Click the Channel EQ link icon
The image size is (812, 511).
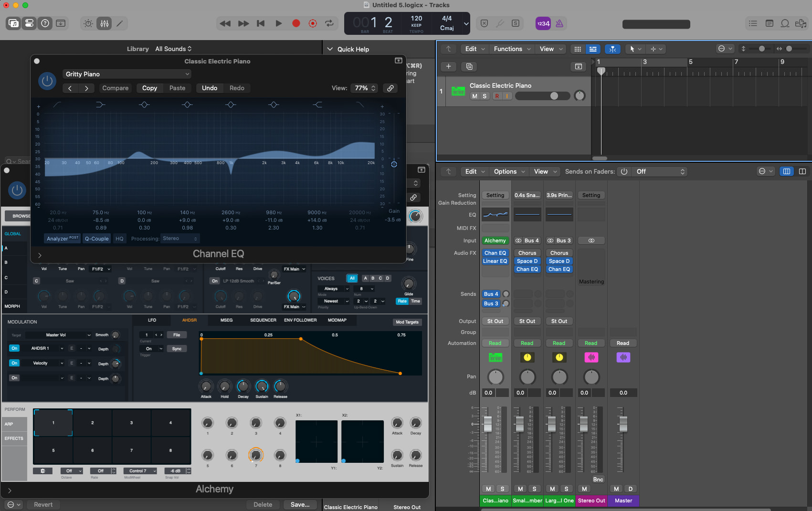pyautogui.click(x=390, y=88)
